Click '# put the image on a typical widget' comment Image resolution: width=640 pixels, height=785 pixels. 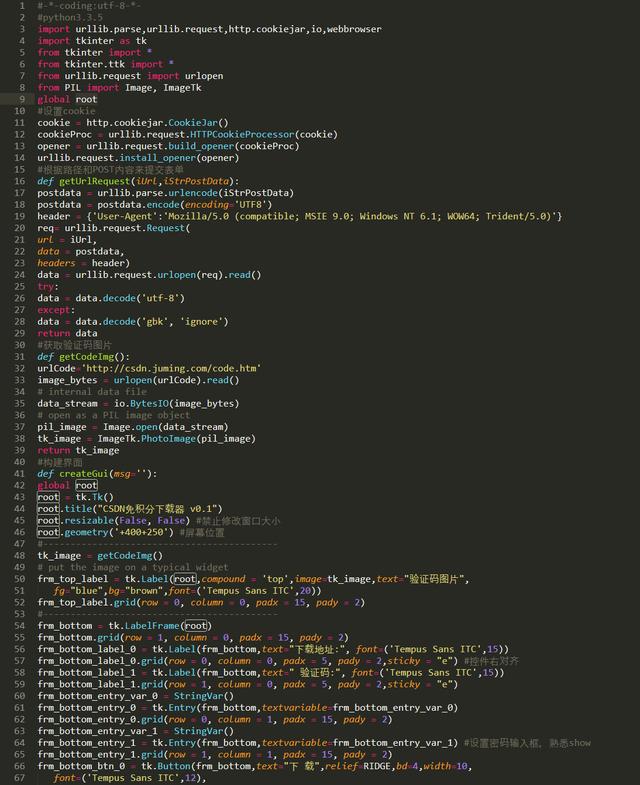pyautogui.click(x=133, y=567)
